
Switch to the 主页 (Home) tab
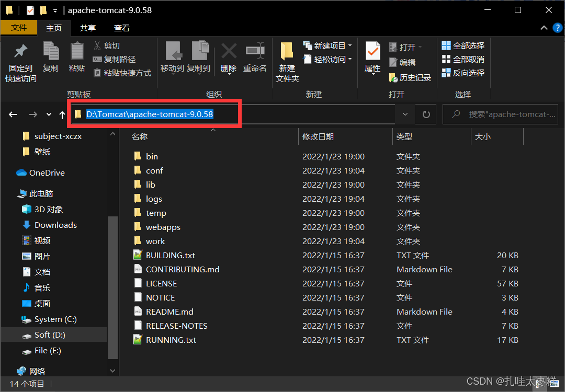[x=54, y=28]
